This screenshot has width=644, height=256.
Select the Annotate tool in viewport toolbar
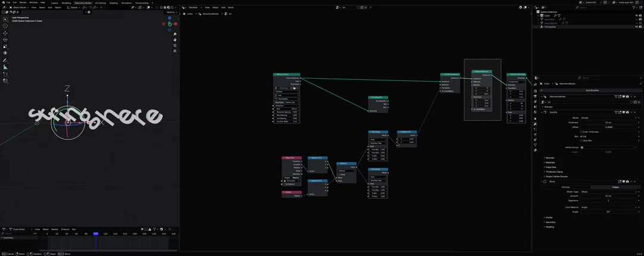coord(5,60)
